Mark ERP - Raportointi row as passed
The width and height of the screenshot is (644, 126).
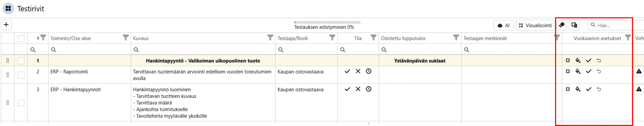347,72
